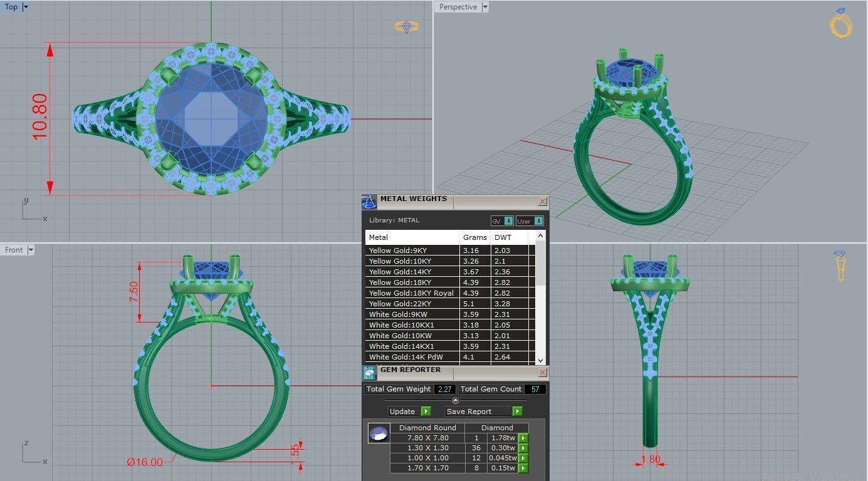This screenshot has width=868, height=481.
Task: Select the Yellow Gold:22KY row
Action: 450,304
